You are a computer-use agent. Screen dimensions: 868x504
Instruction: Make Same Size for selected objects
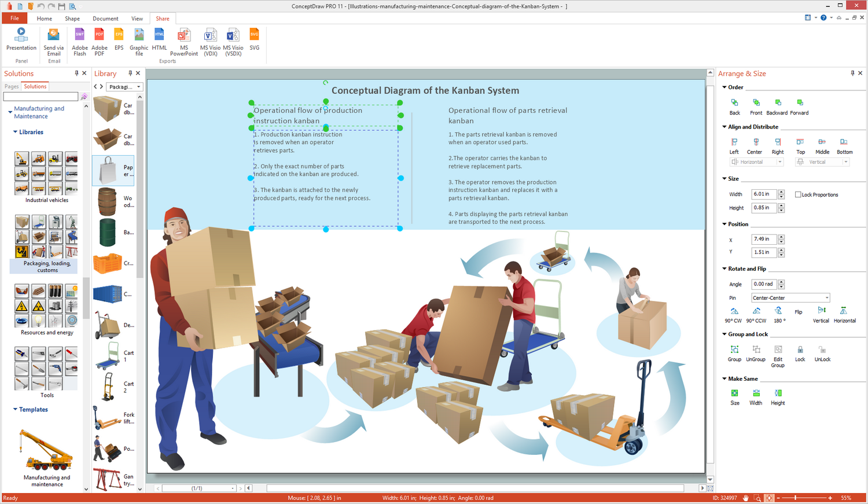(x=734, y=397)
